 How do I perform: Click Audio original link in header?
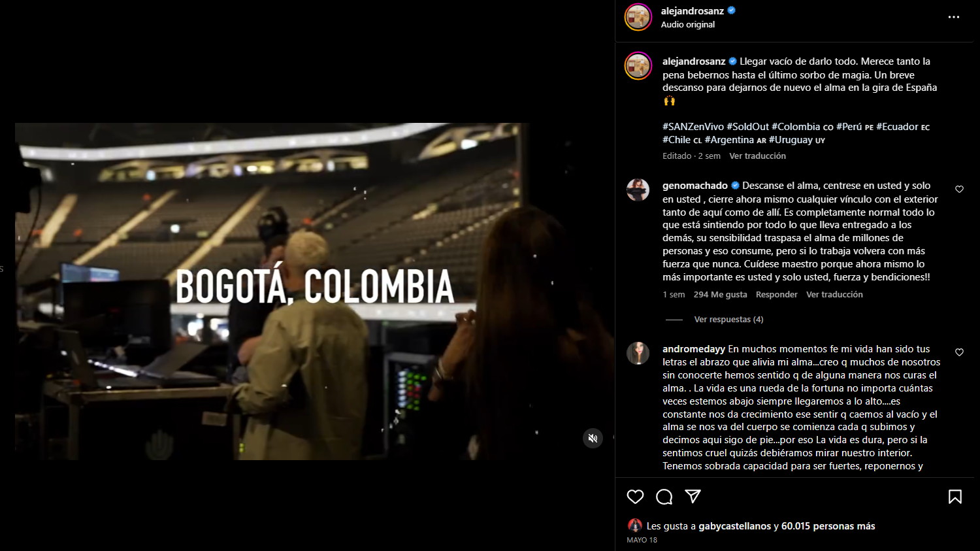tap(688, 25)
